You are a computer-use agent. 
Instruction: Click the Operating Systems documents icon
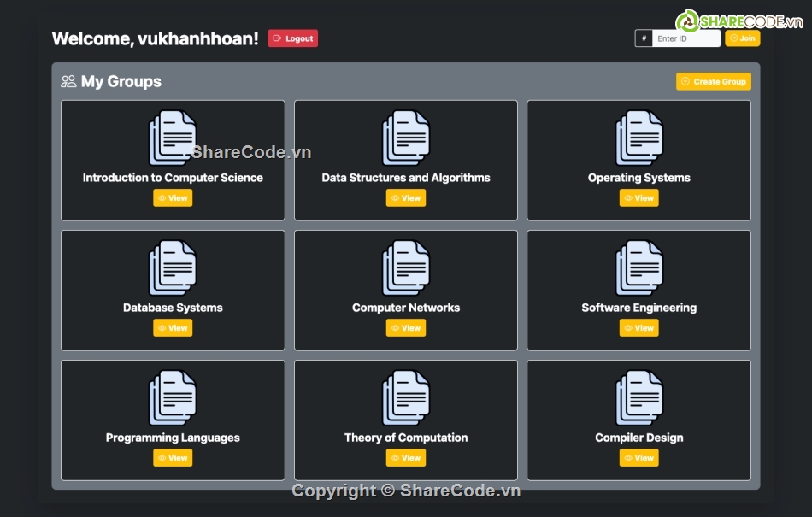click(639, 138)
